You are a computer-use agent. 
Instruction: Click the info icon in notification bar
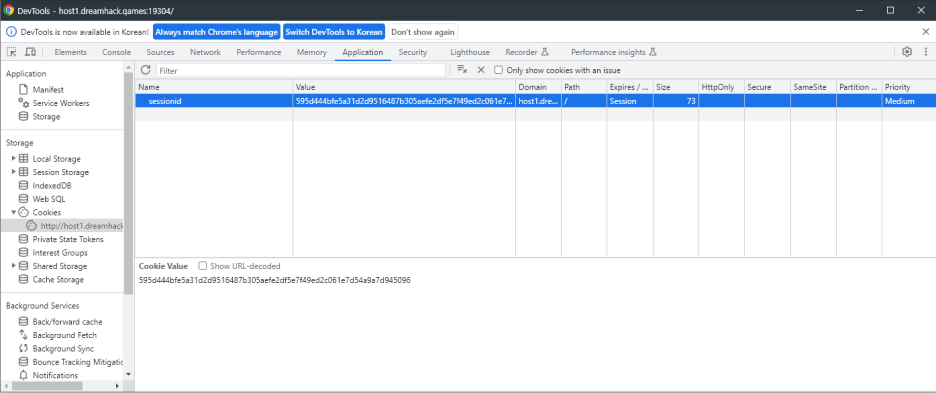click(11, 32)
